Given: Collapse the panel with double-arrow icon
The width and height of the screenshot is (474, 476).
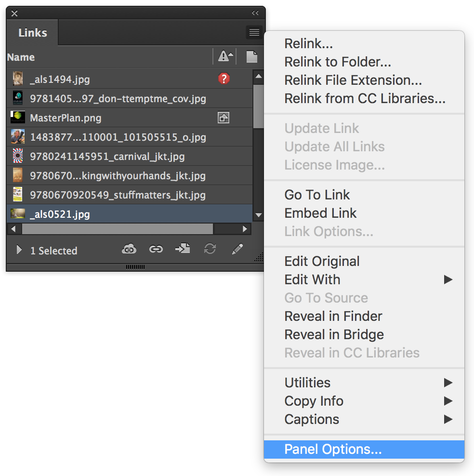Looking at the screenshot, I should click(255, 13).
